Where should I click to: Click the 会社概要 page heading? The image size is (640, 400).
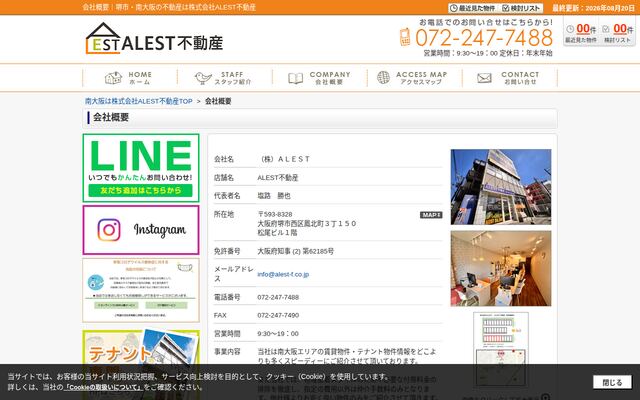[111, 118]
